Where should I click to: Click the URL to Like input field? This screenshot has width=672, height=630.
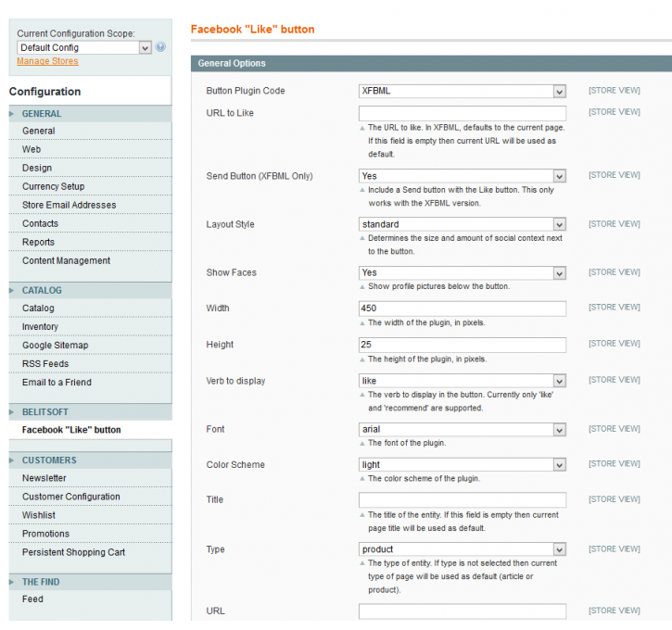[462, 114]
